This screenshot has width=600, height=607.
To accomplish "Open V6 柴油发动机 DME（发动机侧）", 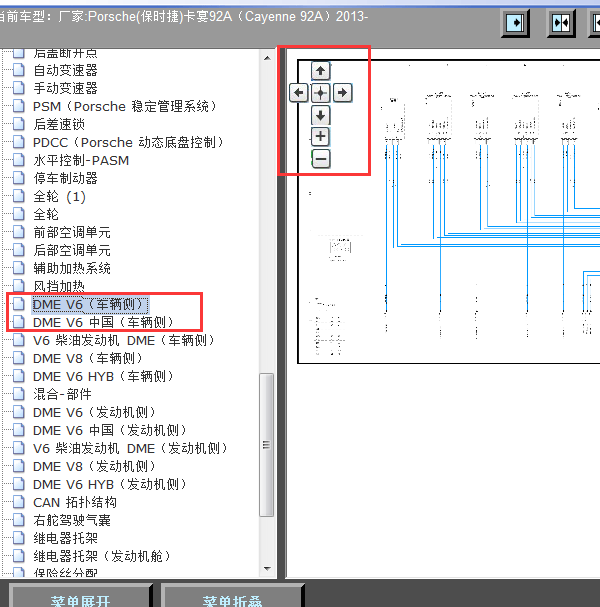I will click(x=130, y=449).
